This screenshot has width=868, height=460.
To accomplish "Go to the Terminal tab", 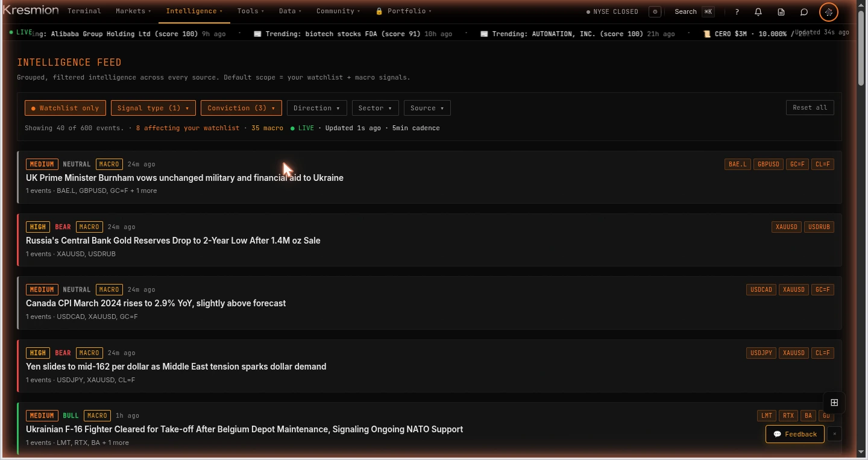I will click(84, 11).
